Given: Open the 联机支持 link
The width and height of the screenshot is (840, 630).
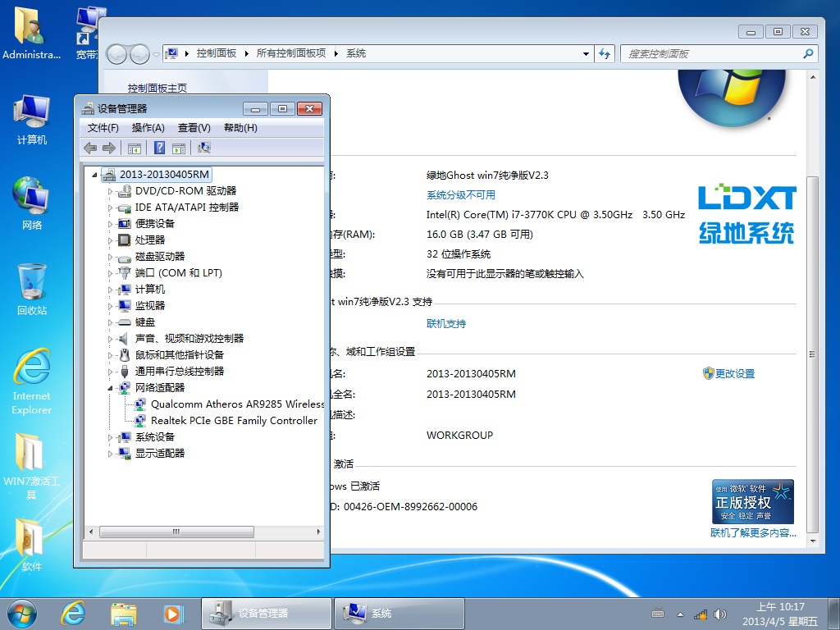Looking at the screenshot, I should [x=446, y=323].
